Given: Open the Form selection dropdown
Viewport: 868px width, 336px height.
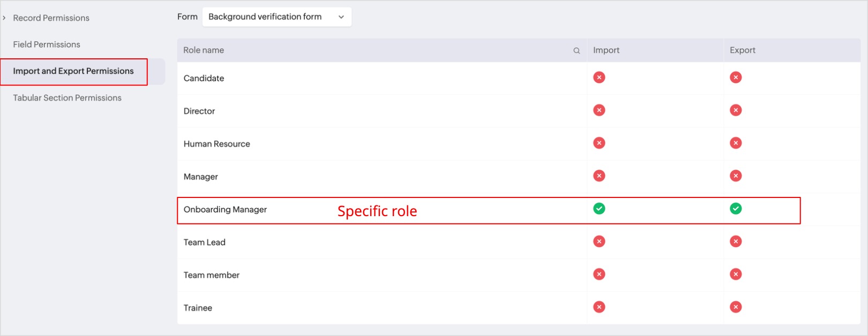Looking at the screenshot, I should click(x=276, y=17).
